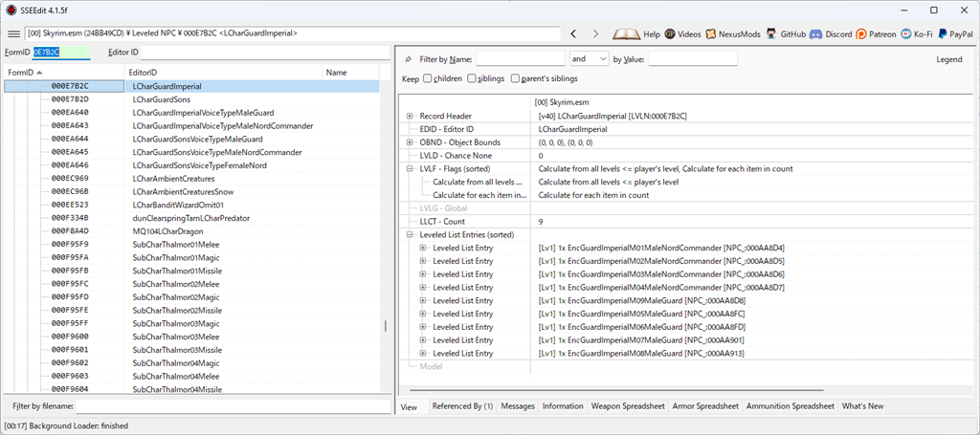
Task: Pin the filter with the pushpin icon
Action: point(409,59)
